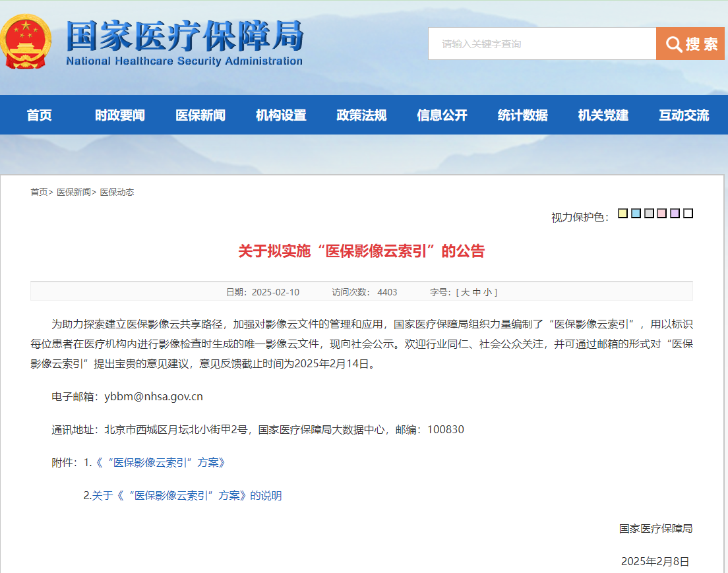Click the keyword search input field
The height and width of the screenshot is (573, 728).
pyautogui.click(x=542, y=44)
